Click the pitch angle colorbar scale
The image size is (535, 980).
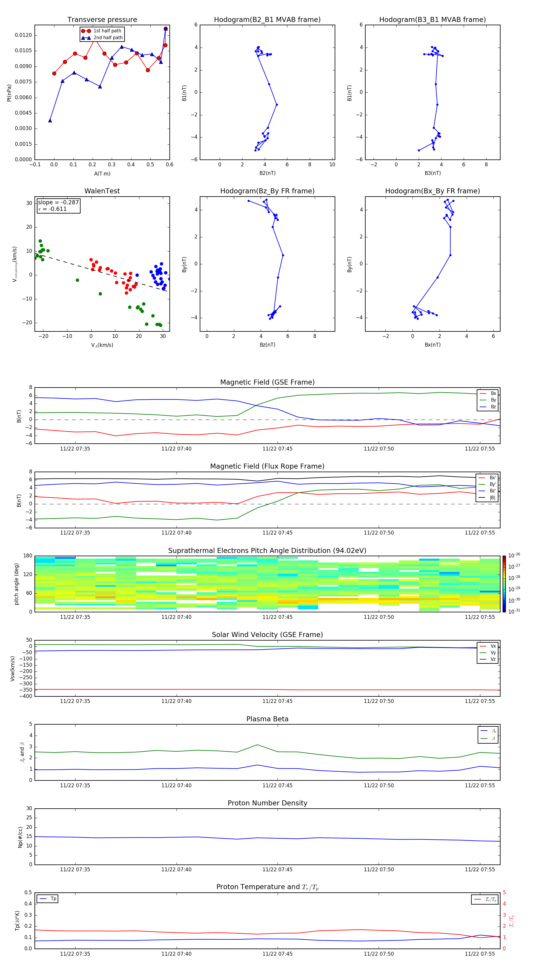(504, 584)
